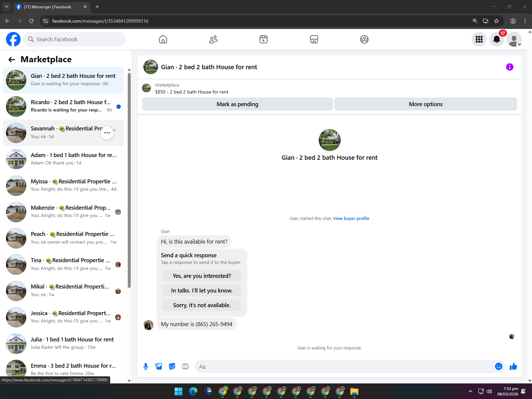Send a thumbs up like
This screenshot has width=532, height=399.
coord(513,366)
